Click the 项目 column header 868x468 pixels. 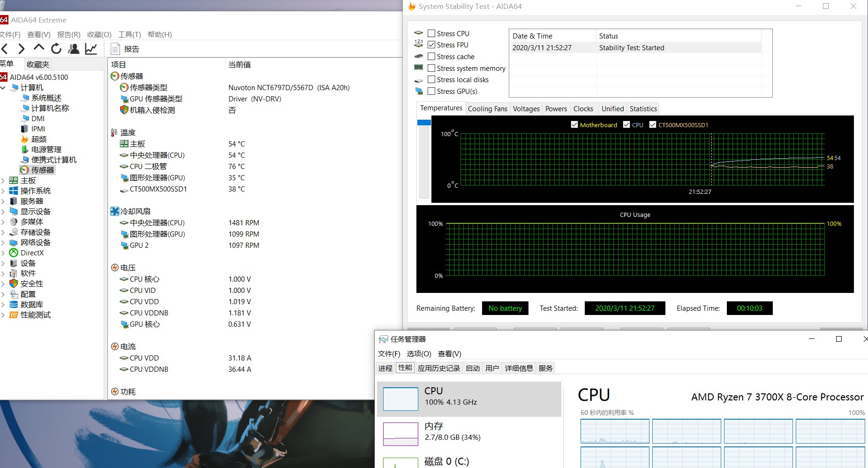pyautogui.click(x=166, y=64)
